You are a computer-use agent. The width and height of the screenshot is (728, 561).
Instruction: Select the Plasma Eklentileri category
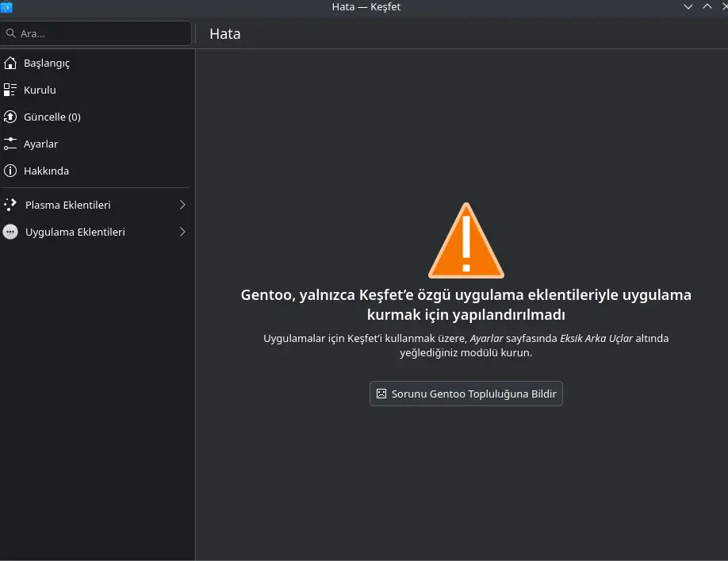point(96,205)
